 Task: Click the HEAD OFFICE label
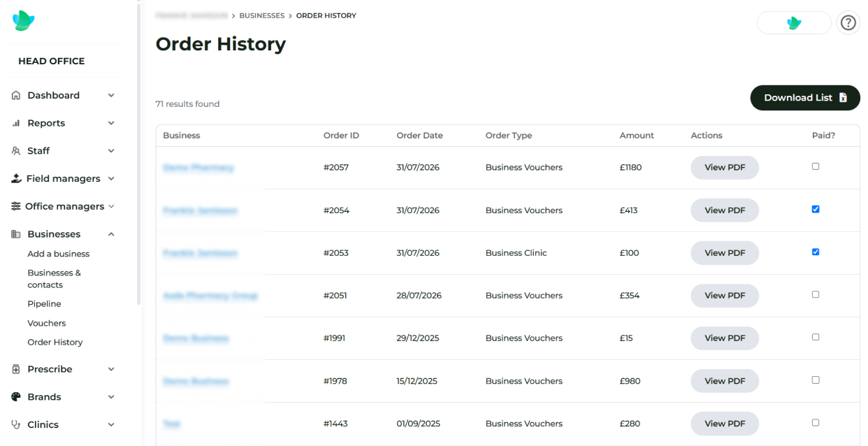(x=52, y=61)
